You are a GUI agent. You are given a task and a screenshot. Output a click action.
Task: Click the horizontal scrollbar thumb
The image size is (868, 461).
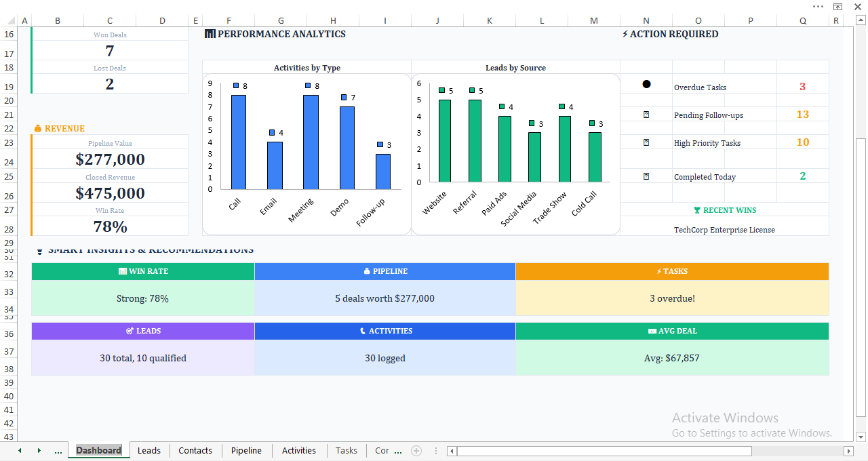click(x=604, y=451)
